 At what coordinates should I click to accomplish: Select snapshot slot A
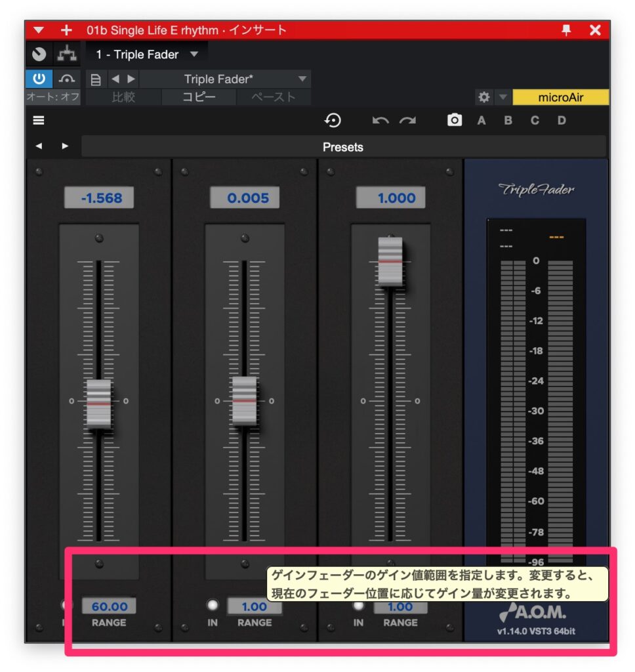coord(481,121)
